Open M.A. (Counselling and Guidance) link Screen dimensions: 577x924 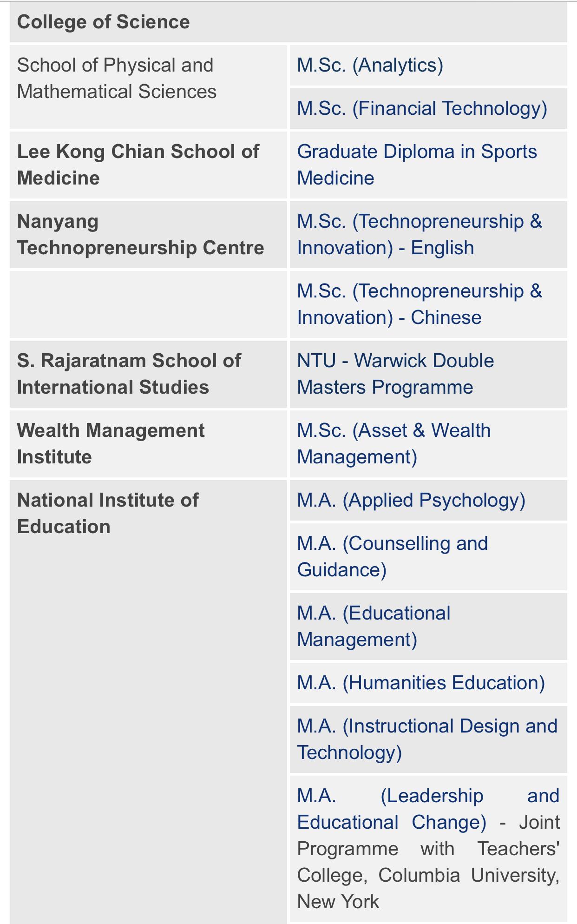(x=392, y=556)
